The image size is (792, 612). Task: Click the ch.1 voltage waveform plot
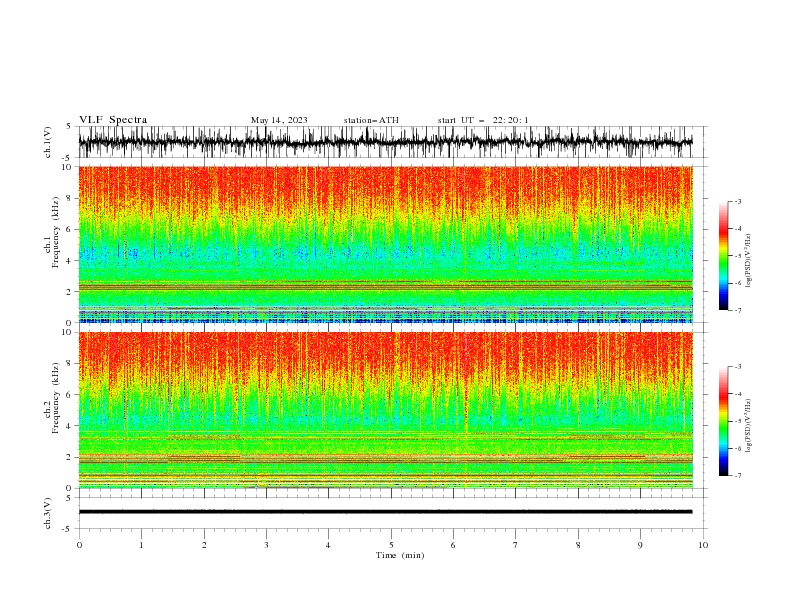click(x=385, y=142)
